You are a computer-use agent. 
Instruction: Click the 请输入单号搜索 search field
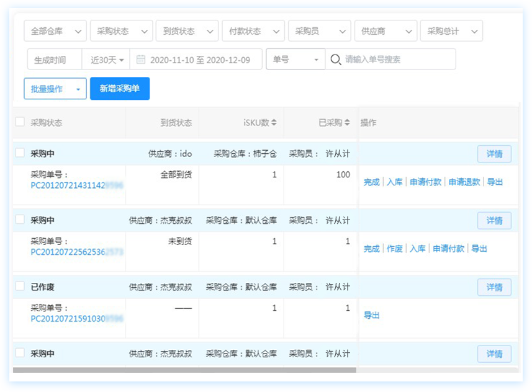click(397, 60)
